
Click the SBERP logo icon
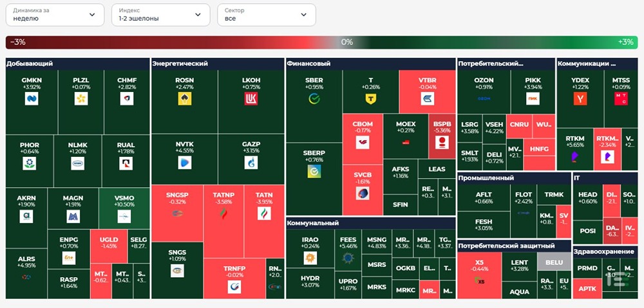click(314, 171)
